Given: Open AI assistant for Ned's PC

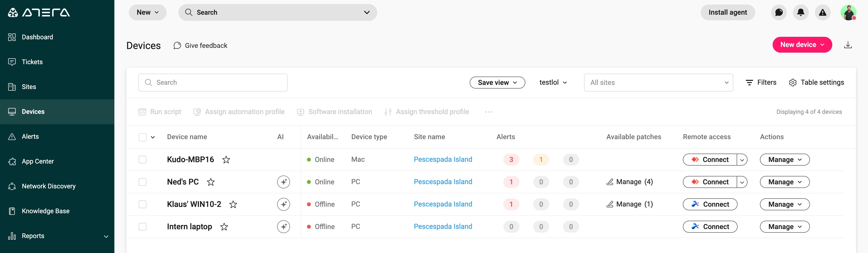Looking at the screenshot, I should point(283,182).
